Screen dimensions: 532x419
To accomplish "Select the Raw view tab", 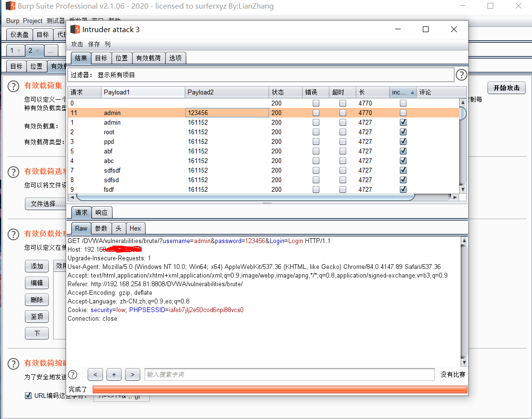I will point(81,229).
